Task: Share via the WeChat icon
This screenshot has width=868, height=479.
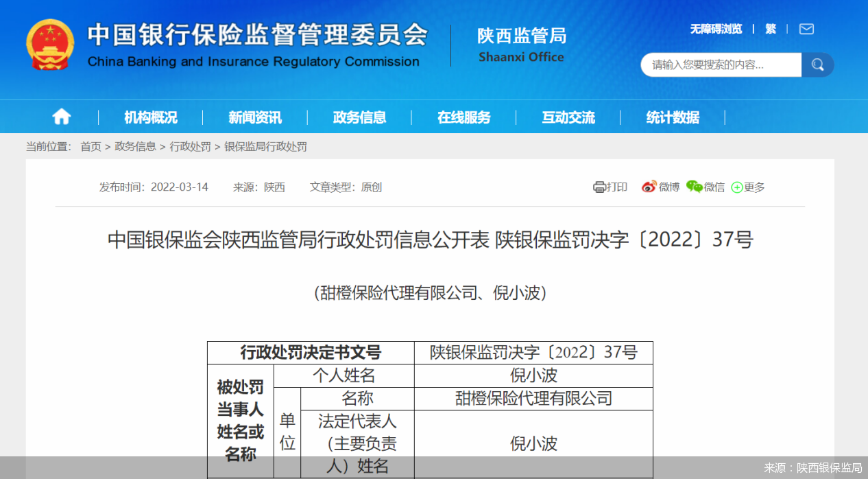Action: pos(694,187)
